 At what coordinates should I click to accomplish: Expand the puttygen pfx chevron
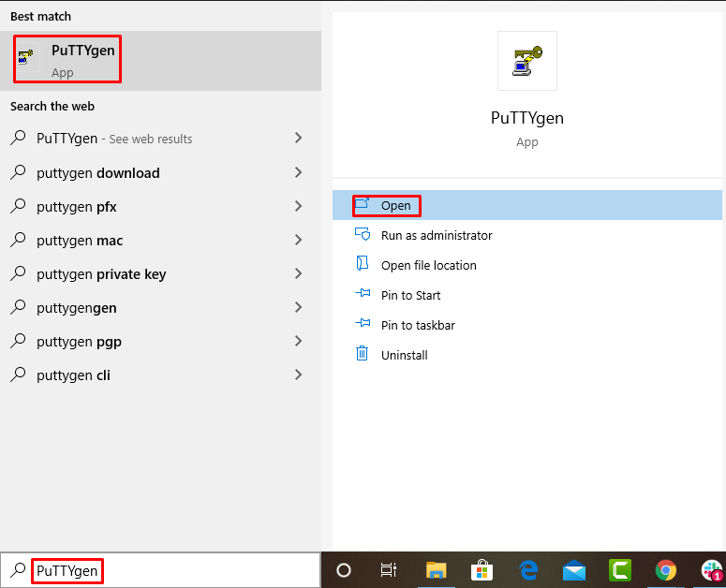click(x=298, y=206)
